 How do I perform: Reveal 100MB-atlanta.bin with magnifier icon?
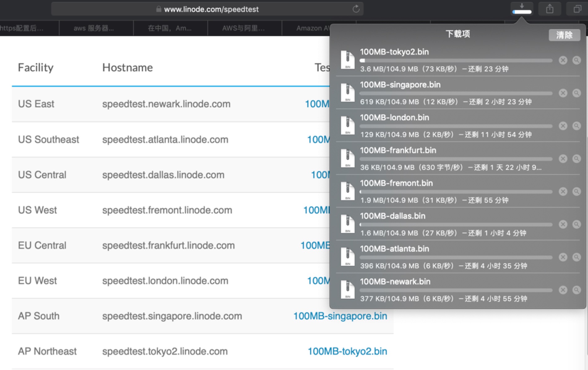577,257
